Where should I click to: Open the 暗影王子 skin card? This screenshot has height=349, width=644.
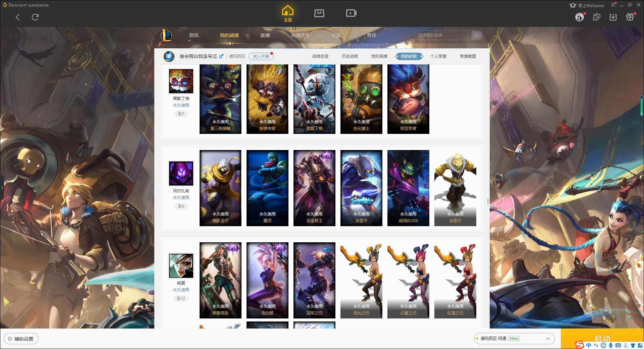coord(220,188)
